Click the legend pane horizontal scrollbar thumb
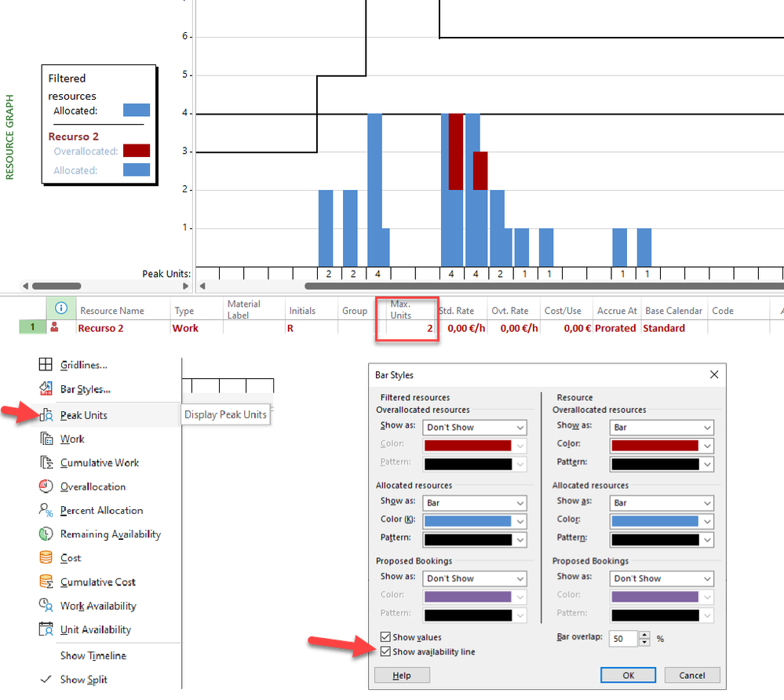 click(57, 286)
